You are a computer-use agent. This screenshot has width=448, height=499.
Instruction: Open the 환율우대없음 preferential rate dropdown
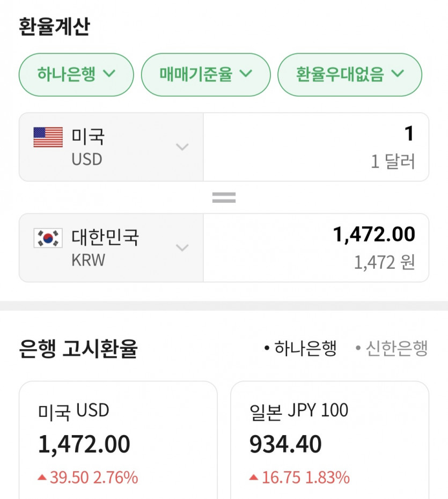(349, 74)
